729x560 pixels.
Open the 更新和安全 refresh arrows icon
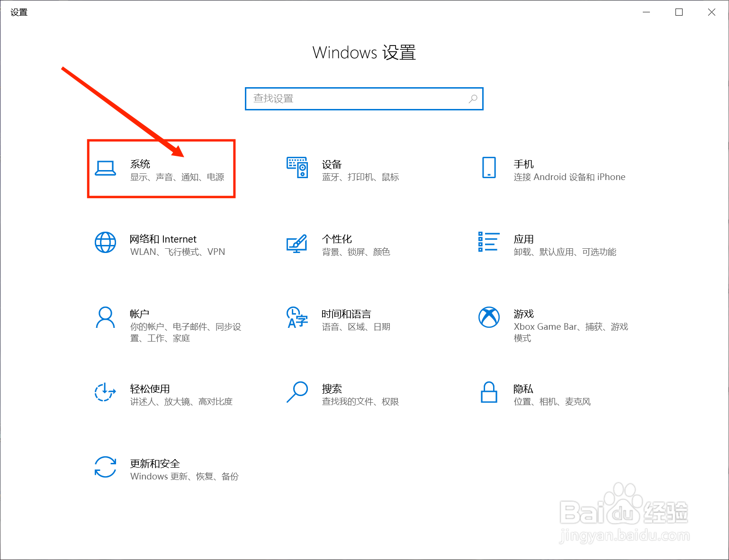pos(105,467)
